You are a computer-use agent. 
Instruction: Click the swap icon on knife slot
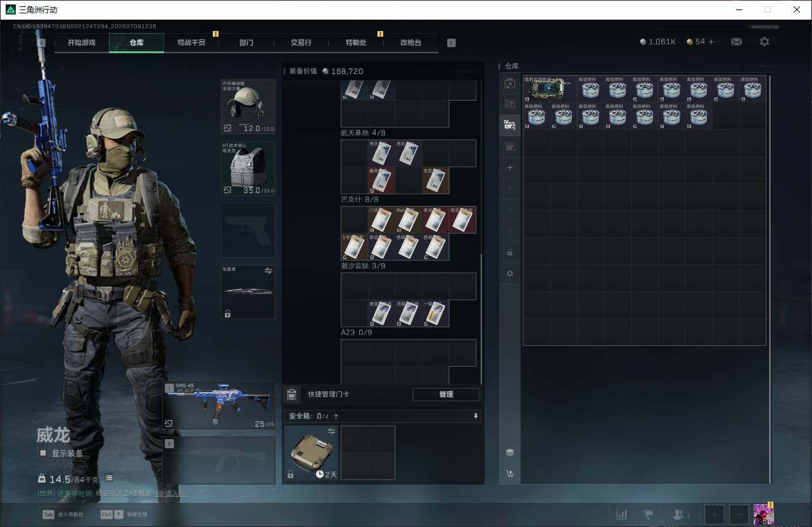(x=268, y=271)
